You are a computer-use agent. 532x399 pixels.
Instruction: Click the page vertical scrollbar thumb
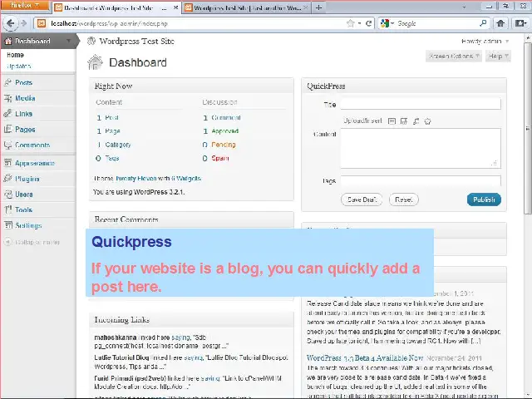528,128
